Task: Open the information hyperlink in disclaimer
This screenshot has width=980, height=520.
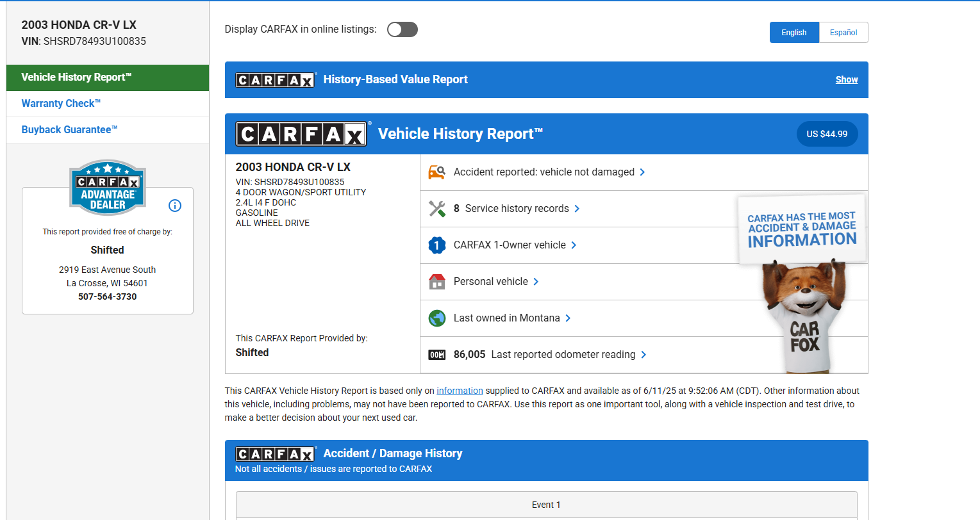Action: (x=460, y=391)
